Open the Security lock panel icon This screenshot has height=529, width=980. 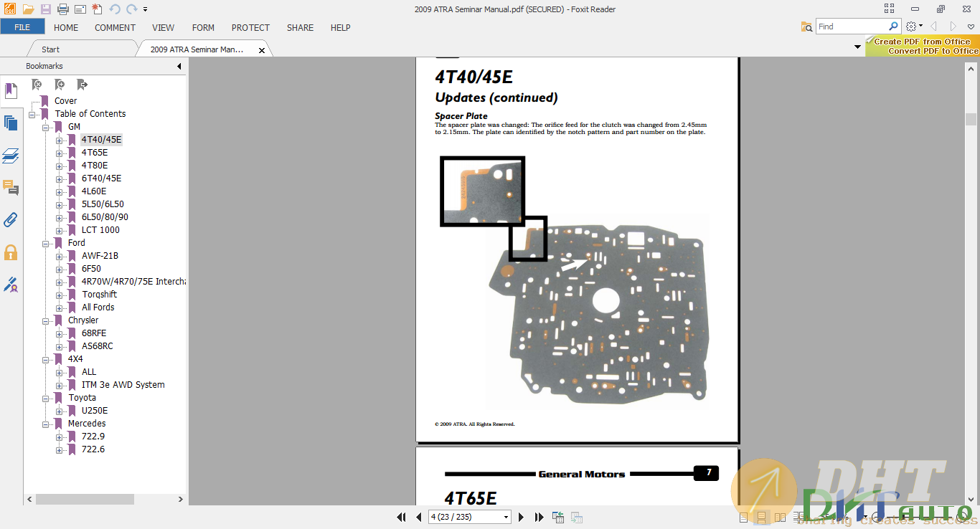[11, 252]
